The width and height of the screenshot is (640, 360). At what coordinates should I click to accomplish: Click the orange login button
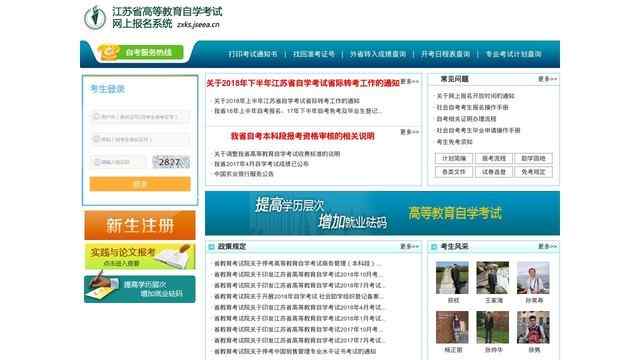(x=140, y=184)
